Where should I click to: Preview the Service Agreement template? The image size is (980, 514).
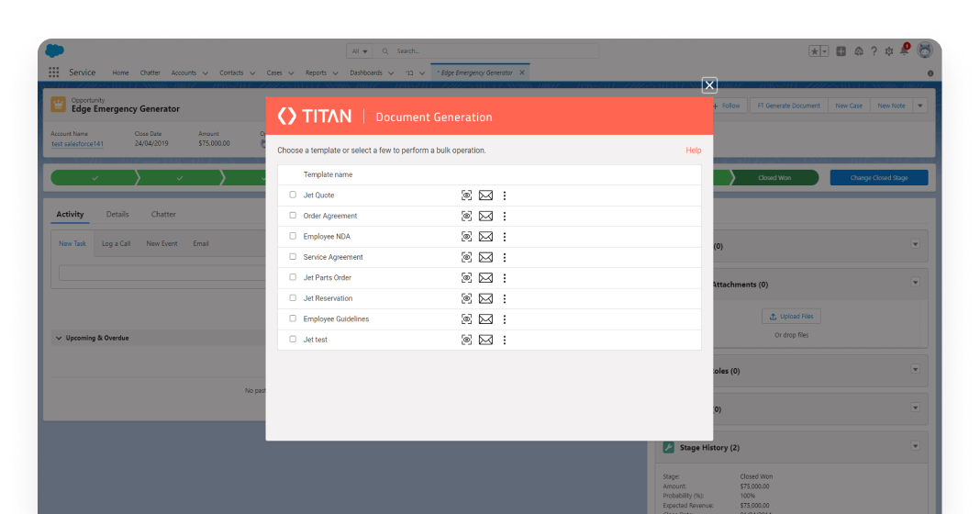click(466, 258)
